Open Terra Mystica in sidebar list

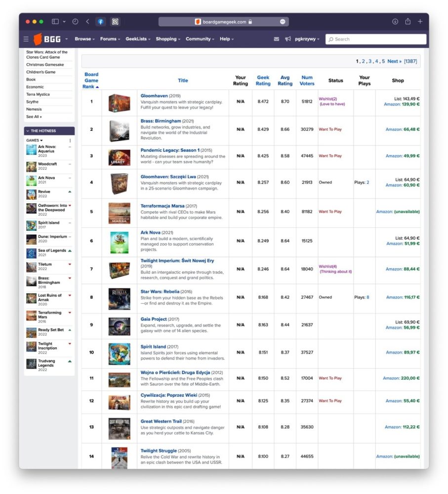38,94
